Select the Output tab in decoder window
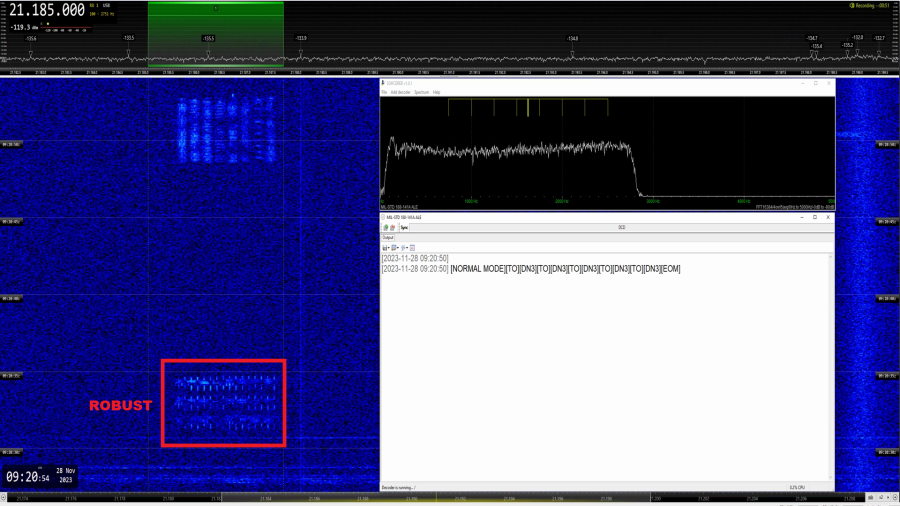This screenshot has height=506, width=900. click(x=389, y=238)
